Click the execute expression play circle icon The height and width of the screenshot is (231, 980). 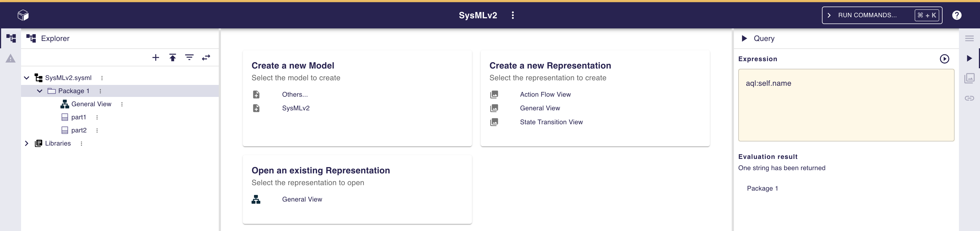point(944,59)
